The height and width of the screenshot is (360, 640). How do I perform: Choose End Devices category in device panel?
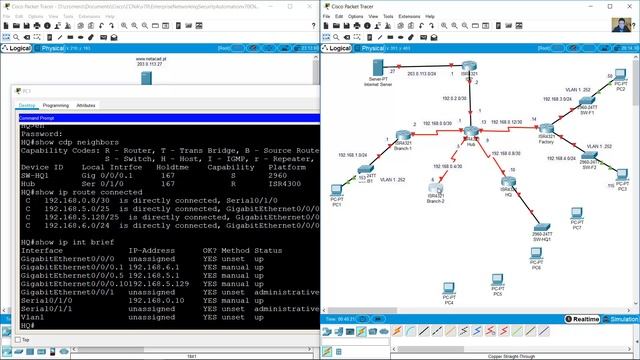(x=338, y=331)
